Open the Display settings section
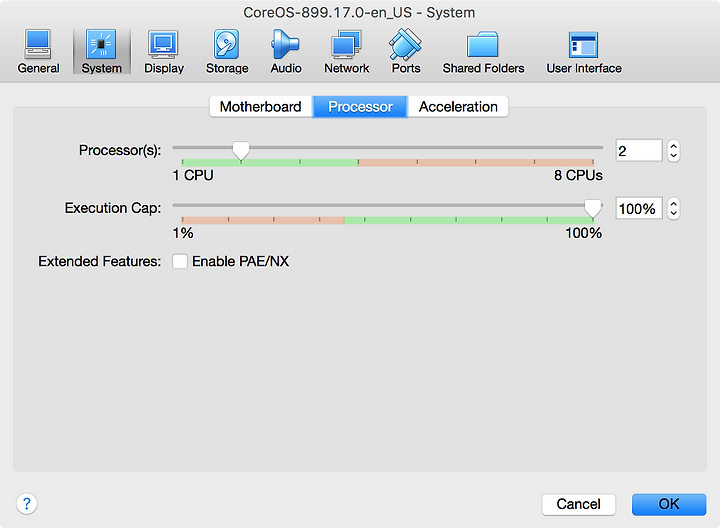Image resolution: width=720 pixels, height=528 pixels. (x=163, y=51)
